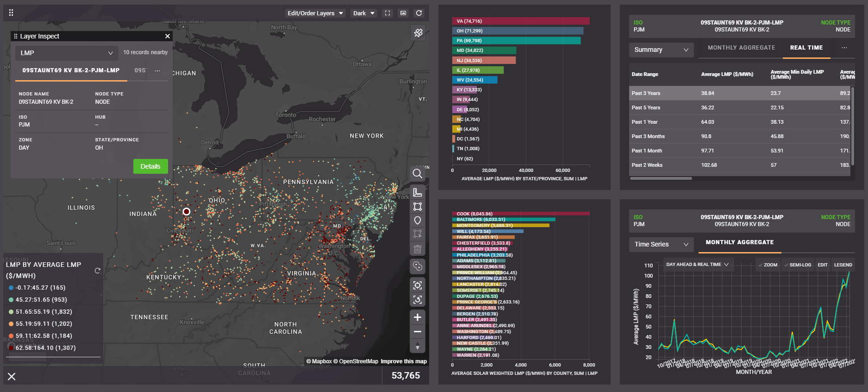Choose the draw polygon tool
The image size is (868, 392).
coord(417,207)
